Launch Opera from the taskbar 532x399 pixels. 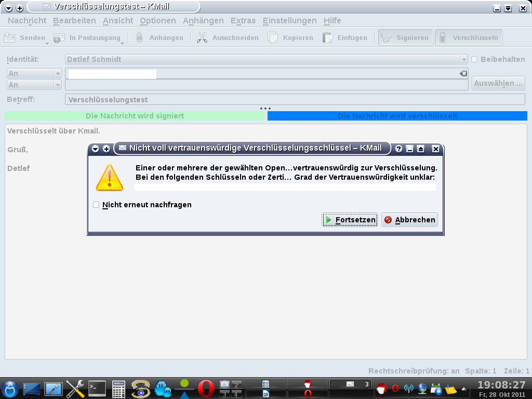point(206,389)
